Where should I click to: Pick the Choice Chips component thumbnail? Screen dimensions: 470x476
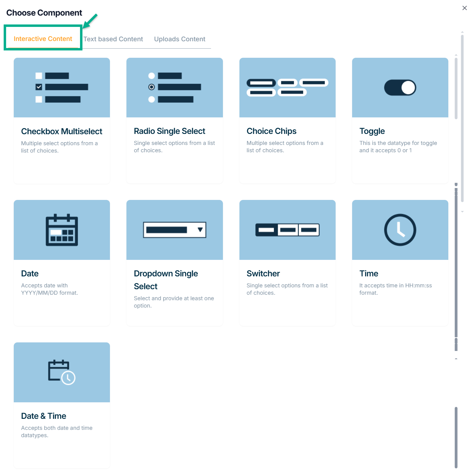287,87
